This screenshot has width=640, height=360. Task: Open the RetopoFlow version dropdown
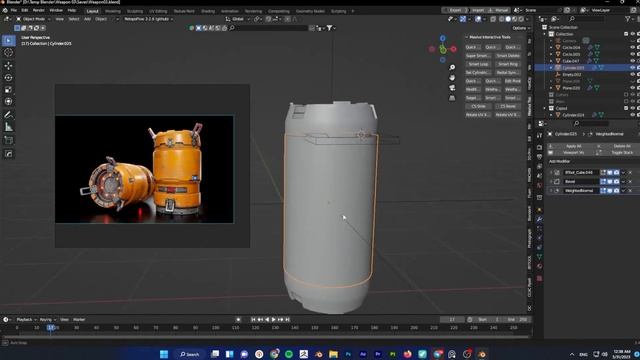point(149,19)
